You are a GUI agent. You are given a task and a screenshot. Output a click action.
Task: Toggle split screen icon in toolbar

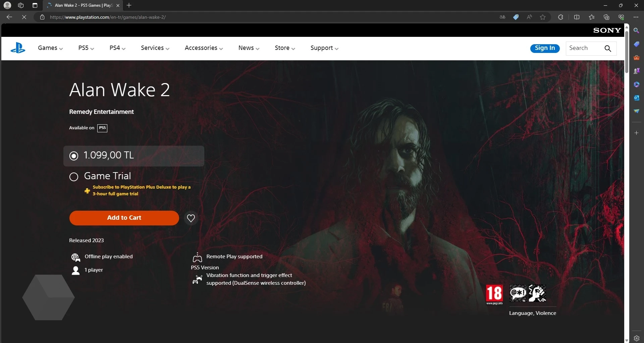point(577,17)
